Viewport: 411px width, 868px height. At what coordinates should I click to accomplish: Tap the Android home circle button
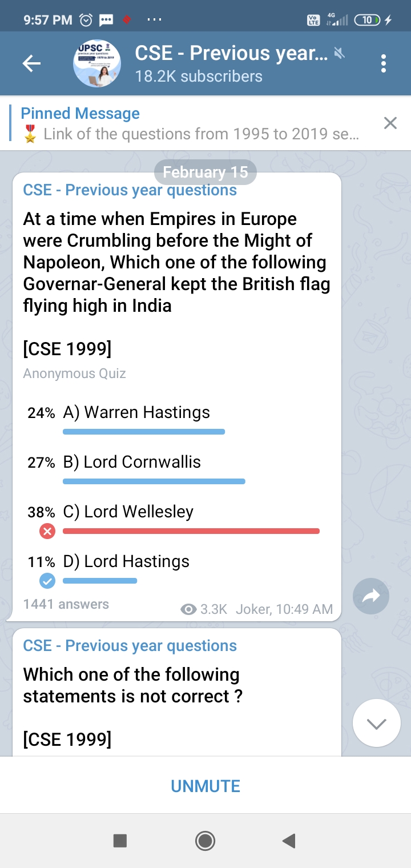coord(205,841)
